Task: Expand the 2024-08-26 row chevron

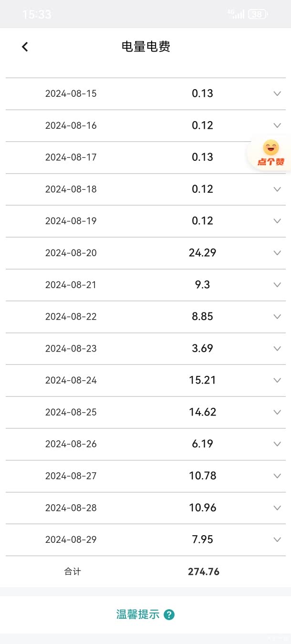Action: click(x=277, y=444)
